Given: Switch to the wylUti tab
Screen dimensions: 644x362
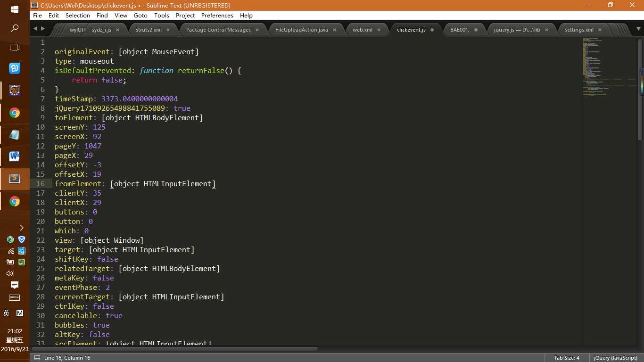Looking at the screenshot, I should 77,30.
